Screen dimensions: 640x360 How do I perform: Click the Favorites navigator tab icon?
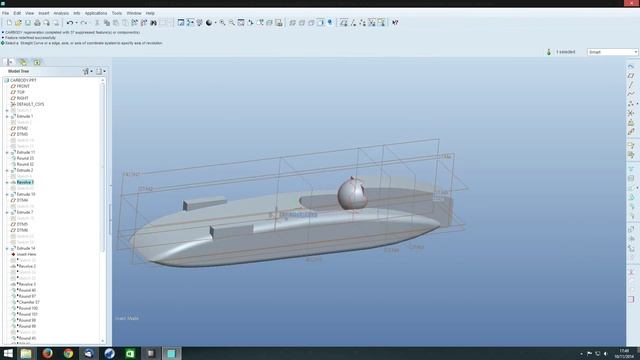[37, 62]
